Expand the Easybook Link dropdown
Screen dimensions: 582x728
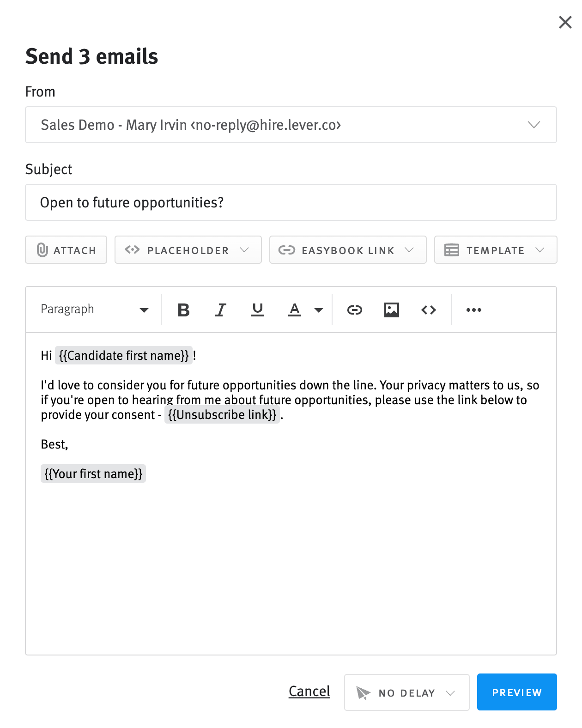(347, 250)
